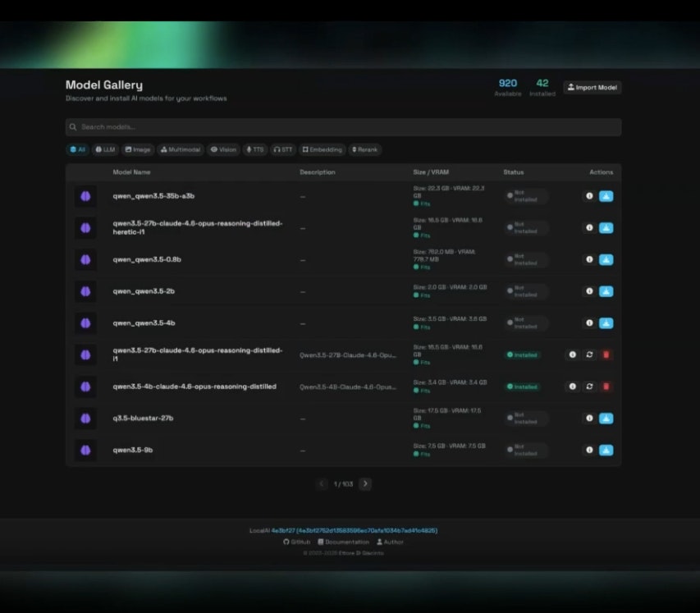The height and width of the screenshot is (613, 700).
Task: Filter models by Rerank
Action: (364, 149)
